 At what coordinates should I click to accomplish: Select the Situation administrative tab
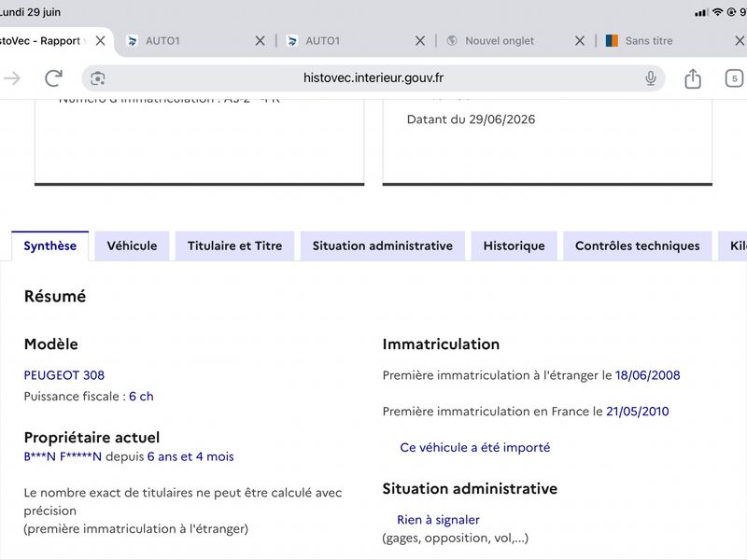[383, 245]
